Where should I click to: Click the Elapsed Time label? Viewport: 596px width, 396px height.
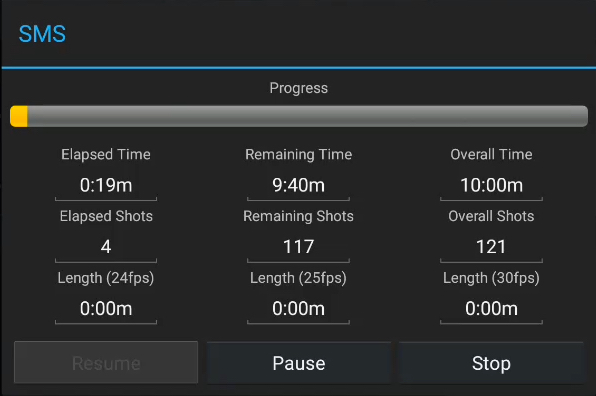[106, 154]
